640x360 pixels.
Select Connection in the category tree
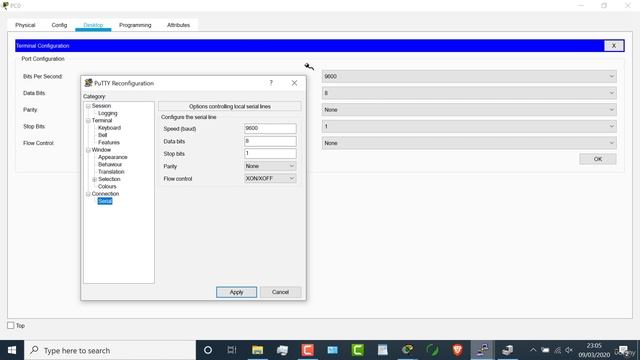click(x=105, y=194)
